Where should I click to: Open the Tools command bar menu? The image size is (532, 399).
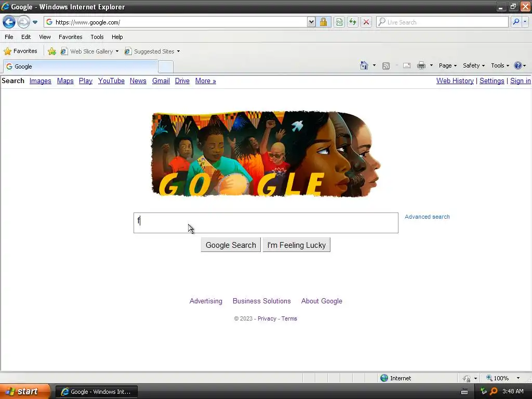pyautogui.click(x=500, y=65)
